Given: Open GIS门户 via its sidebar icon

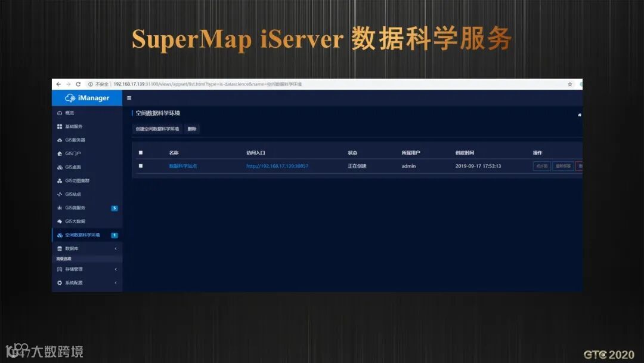Looking at the screenshot, I should click(x=60, y=153).
